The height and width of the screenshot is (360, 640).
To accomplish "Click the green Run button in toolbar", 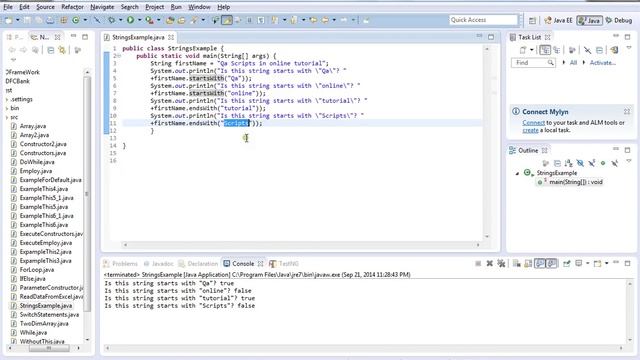I will [x=131, y=20].
